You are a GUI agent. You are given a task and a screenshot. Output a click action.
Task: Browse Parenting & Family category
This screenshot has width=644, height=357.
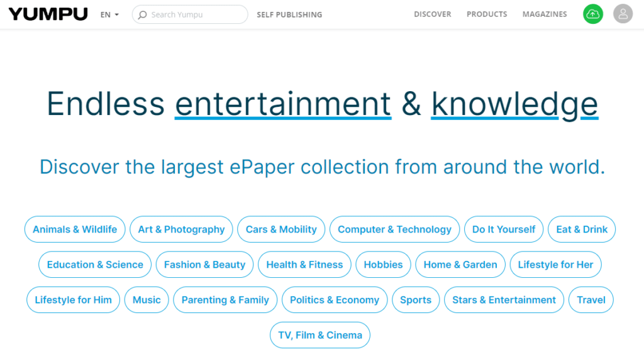[x=225, y=300]
